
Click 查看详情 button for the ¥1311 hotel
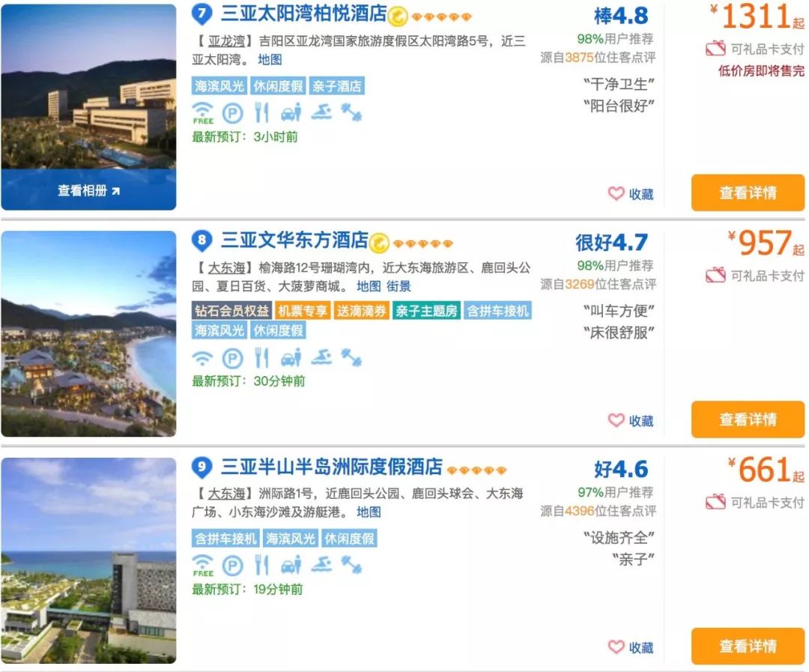click(748, 193)
